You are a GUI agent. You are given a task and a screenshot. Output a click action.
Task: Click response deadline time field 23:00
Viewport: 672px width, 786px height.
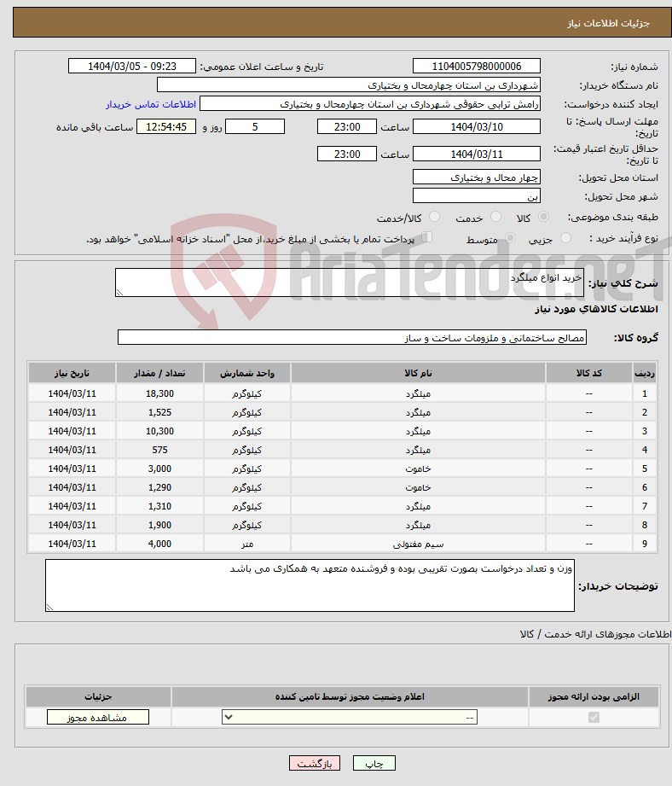click(346, 127)
